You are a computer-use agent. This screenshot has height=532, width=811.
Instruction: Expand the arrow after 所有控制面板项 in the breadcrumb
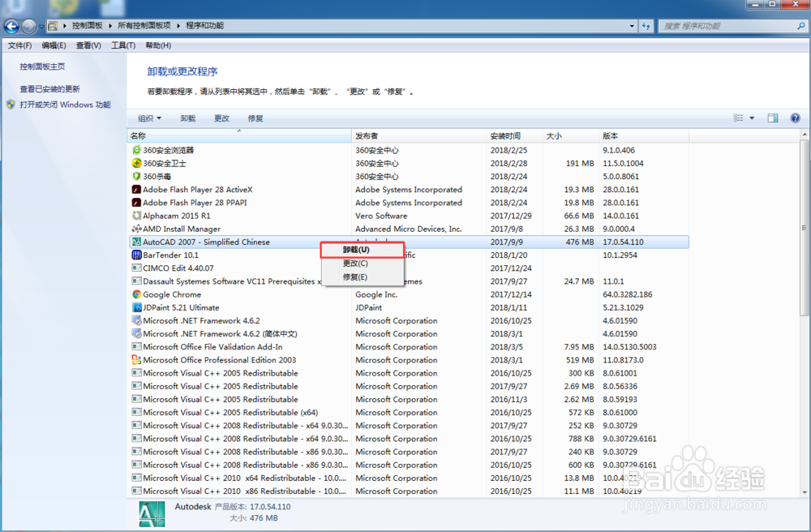coord(178,25)
